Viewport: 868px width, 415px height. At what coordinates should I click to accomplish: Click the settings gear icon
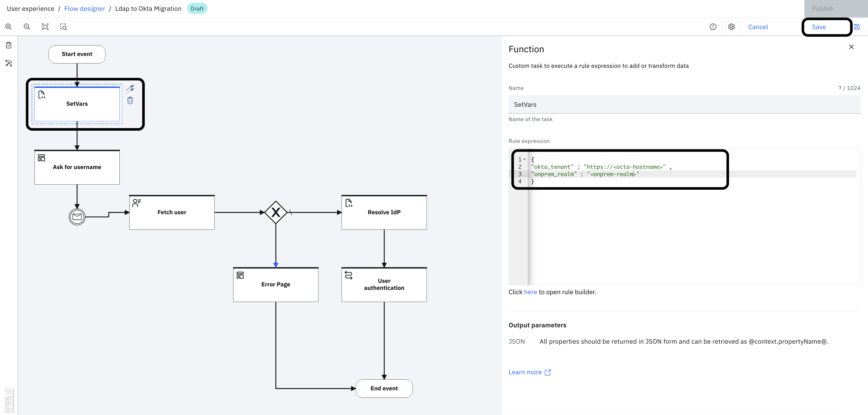click(x=732, y=26)
